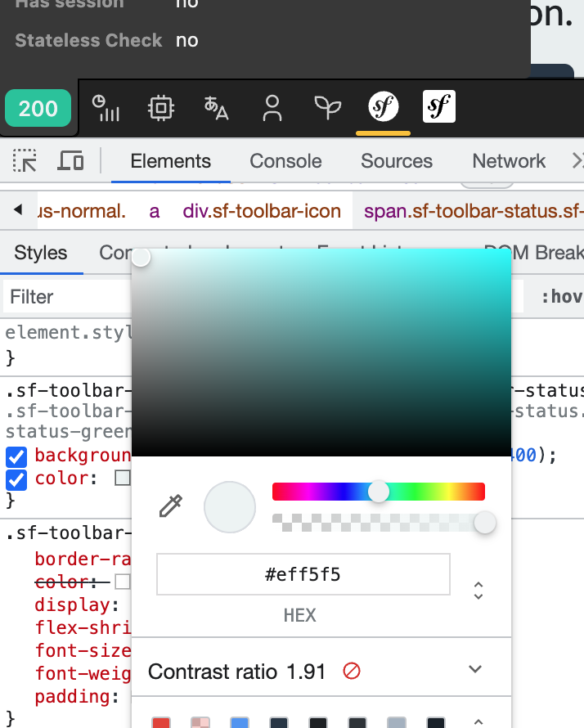Open the Twig sprout toolbar panel icon

point(328,108)
